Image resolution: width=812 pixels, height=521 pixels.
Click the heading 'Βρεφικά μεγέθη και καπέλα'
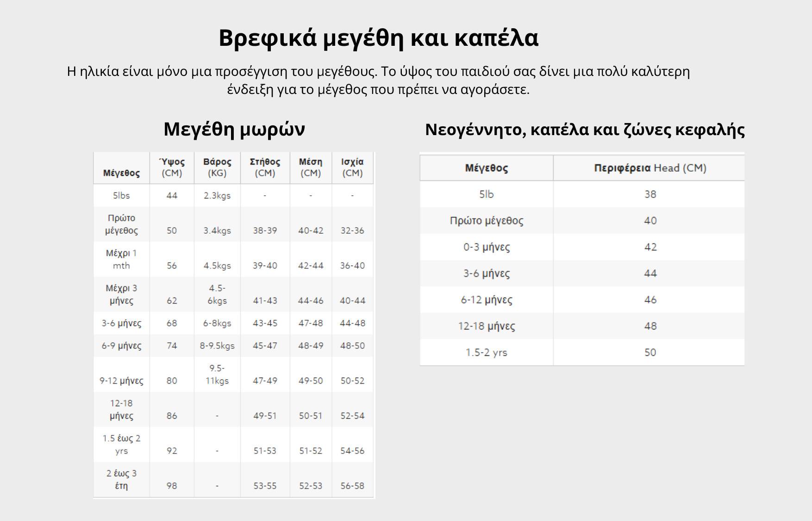(378, 37)
